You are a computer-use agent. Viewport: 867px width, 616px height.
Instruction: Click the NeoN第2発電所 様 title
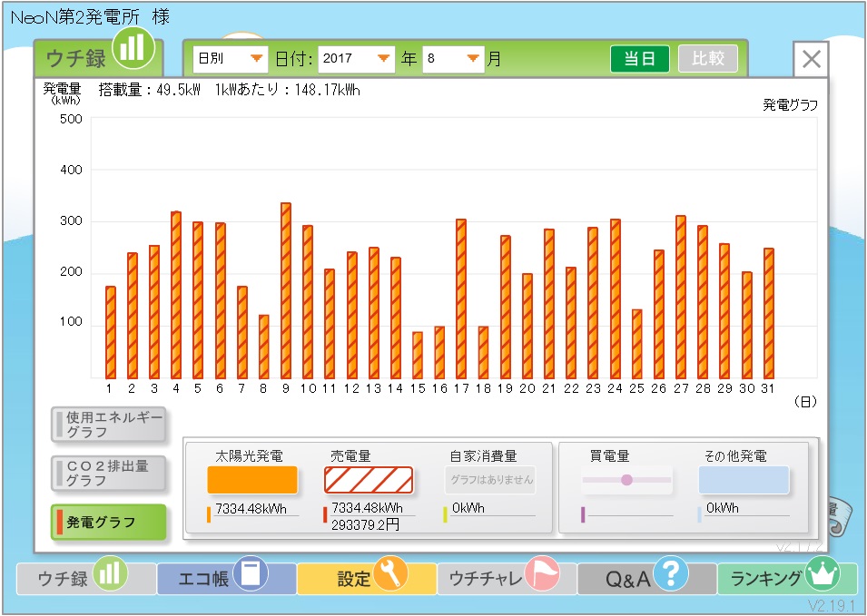(x=90, y=17)
